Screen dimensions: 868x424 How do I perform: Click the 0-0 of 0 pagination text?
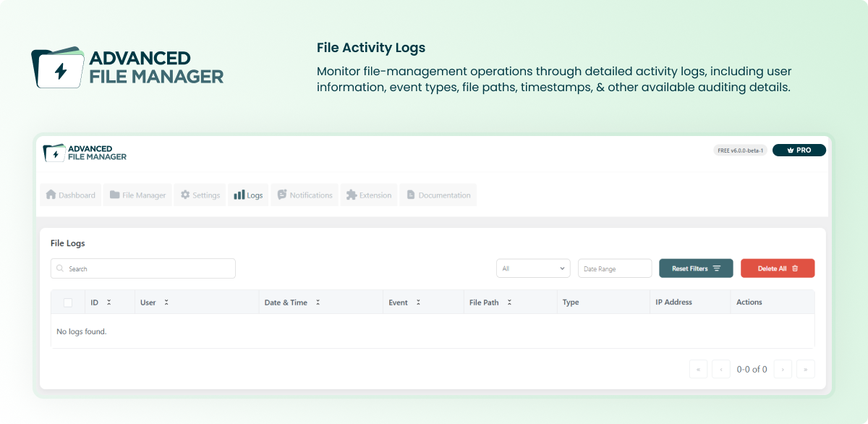click(x=752, y=369)
